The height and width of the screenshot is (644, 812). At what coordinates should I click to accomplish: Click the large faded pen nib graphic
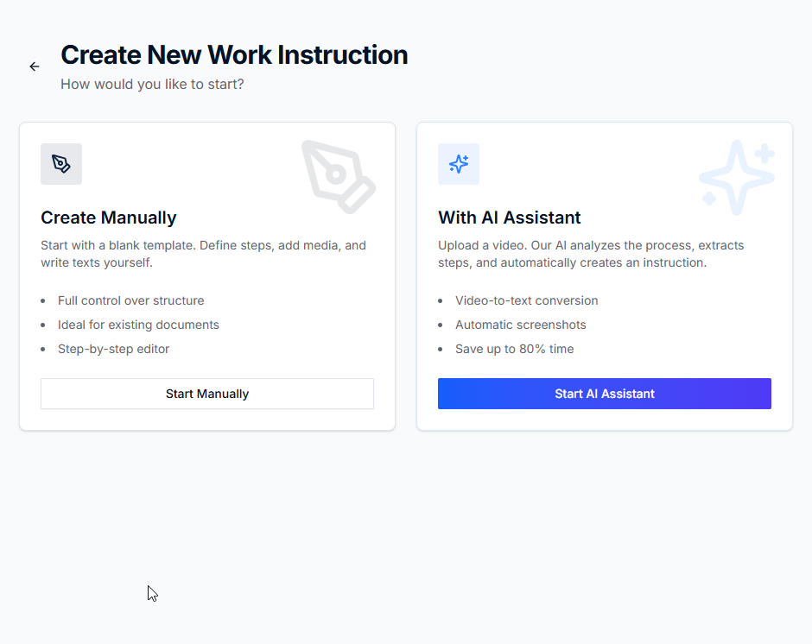(x=338, y=176)
